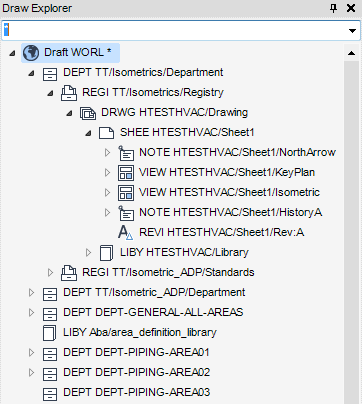Select the DRWG HTESTHVAC/Drawing stacked-sheets icon
Viewport: 362px width, 404px height.
point(88,113)
